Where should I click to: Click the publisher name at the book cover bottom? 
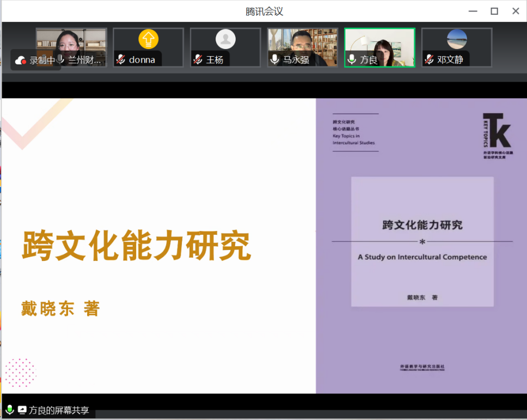(x=422, y=367)
